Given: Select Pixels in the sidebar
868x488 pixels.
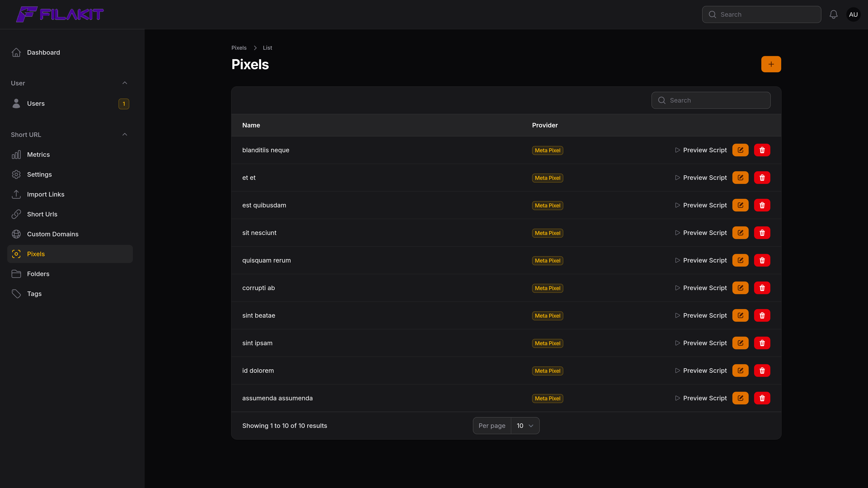Looking at the screenshot, I should click(70, 254).
